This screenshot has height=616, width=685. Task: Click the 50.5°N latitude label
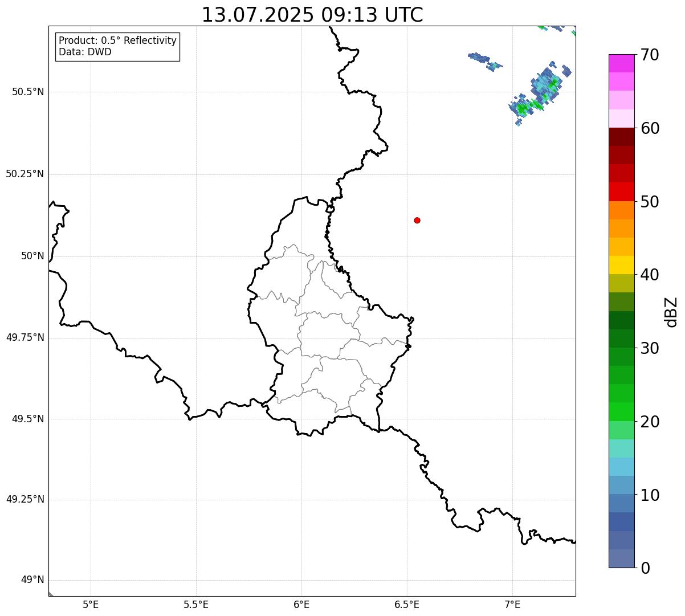pos(28,92)
